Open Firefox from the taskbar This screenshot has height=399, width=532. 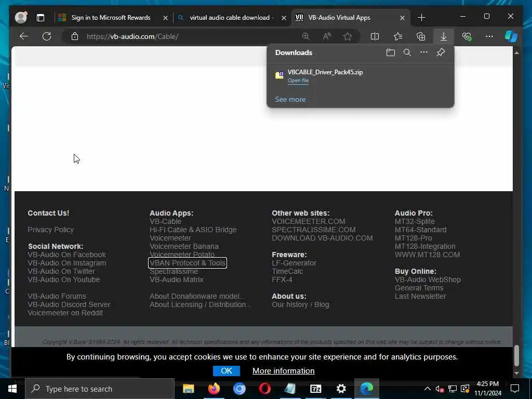[x=214, y=389]
